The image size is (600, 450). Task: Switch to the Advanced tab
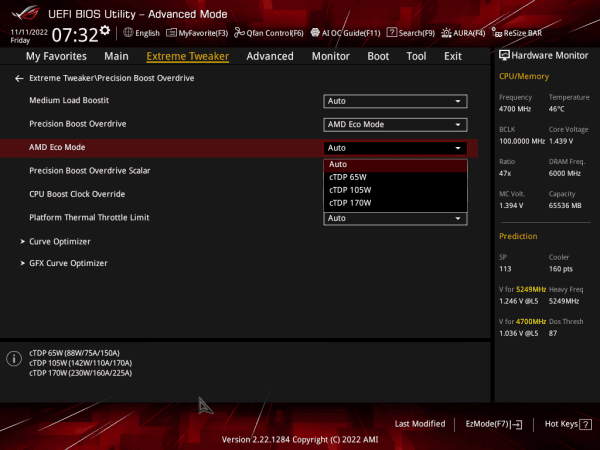click(270, 57)
